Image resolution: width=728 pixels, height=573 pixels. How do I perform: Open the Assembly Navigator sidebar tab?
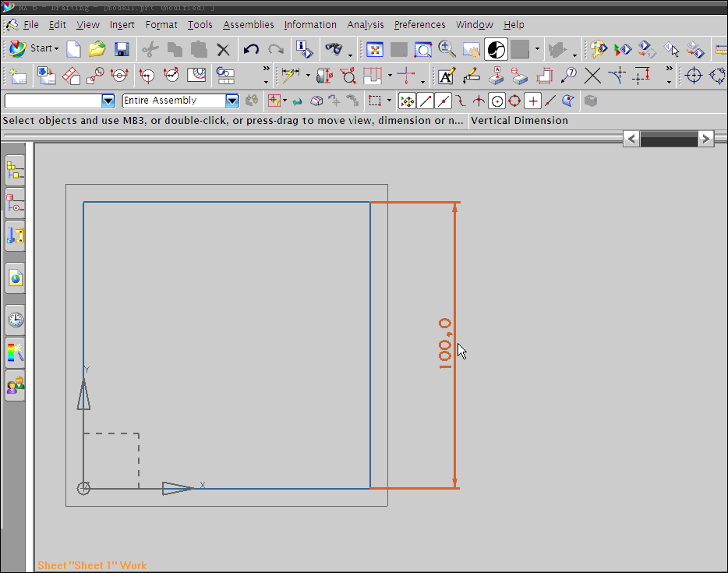pyautogui.click(x=15, y=169)
